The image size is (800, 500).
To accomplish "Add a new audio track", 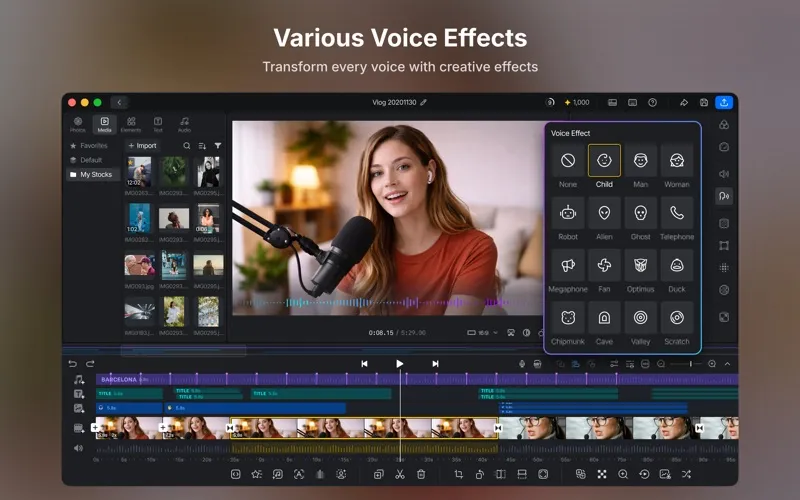I will [x=79, y=380].
